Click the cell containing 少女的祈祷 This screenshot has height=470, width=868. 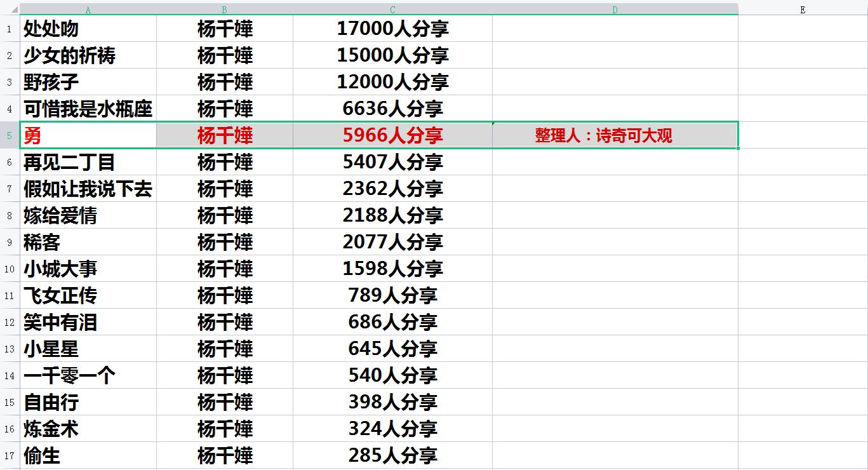88,55
